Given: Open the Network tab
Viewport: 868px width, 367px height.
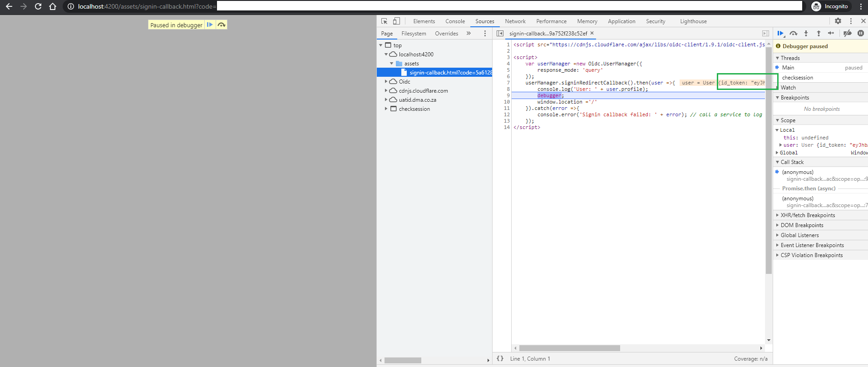Looking at the screenshot, I should point(515,21).
